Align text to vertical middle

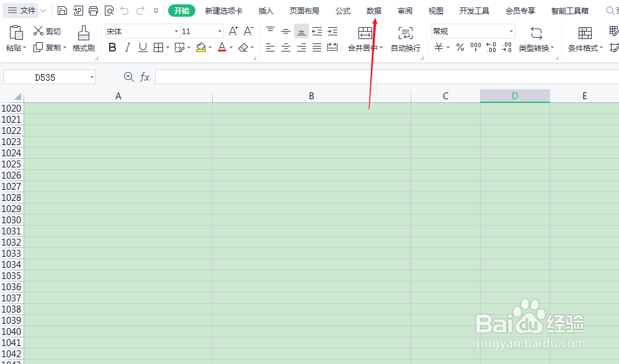click(286, 31)
